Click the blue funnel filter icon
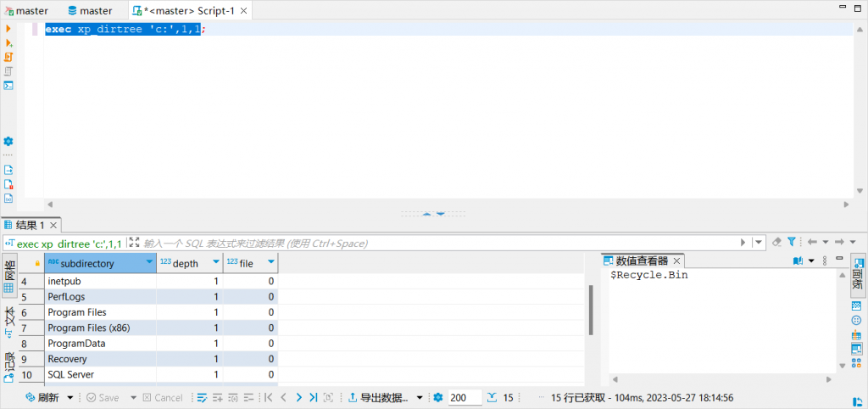The width and height of the screenshot is (868, 409). (791, 242)
